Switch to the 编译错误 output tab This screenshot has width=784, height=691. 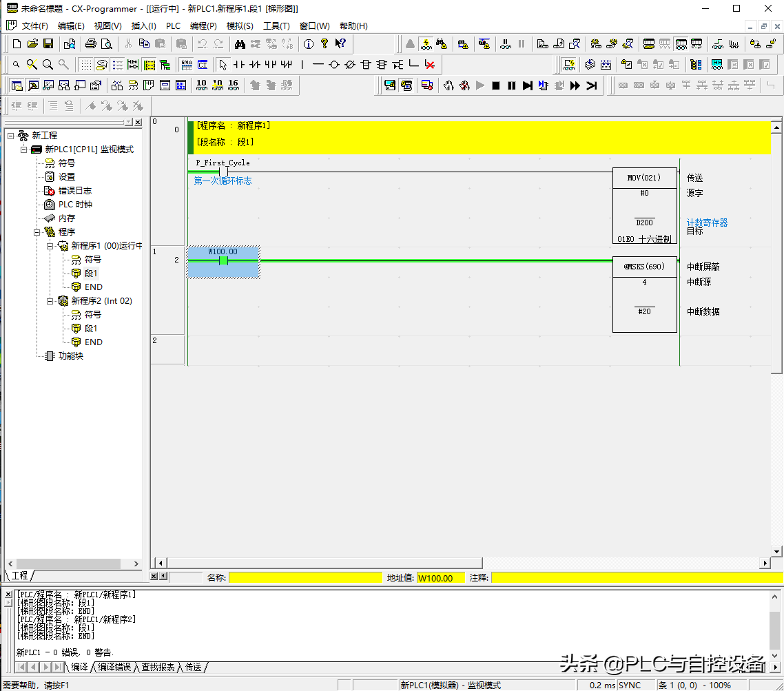tap(114, 667)
